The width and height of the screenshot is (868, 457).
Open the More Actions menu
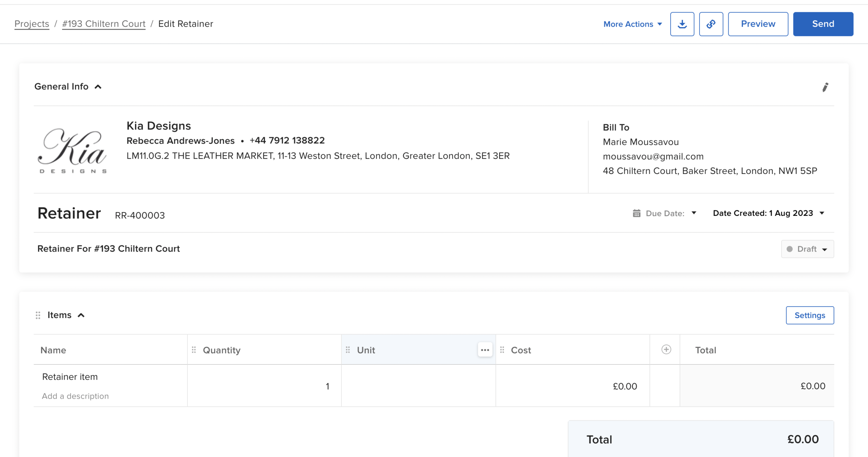(x=632, y=24)
